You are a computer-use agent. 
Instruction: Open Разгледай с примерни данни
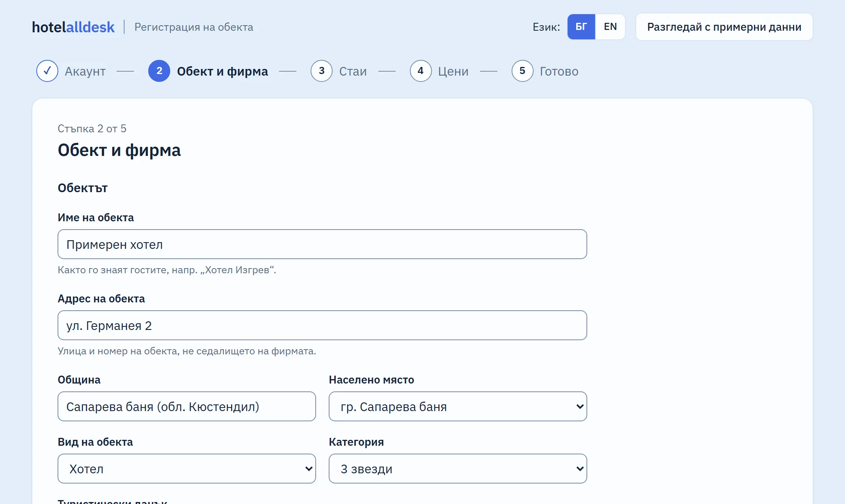tap(724, 27)
